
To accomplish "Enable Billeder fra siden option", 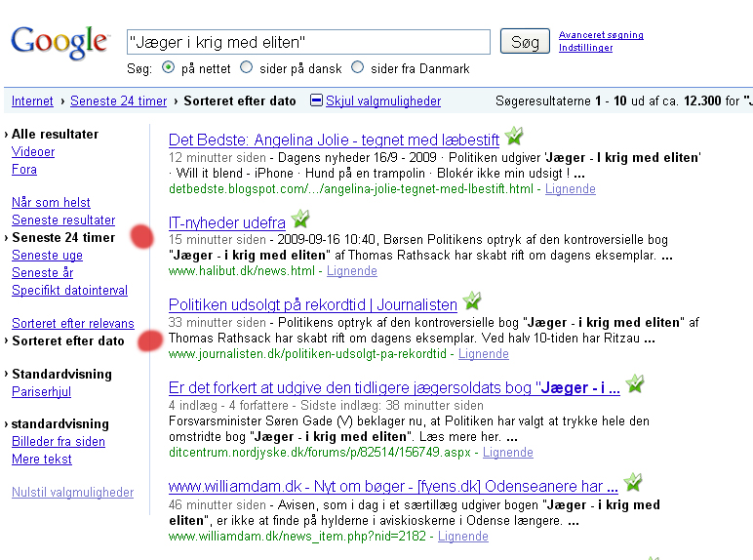I will click(59, 442).
